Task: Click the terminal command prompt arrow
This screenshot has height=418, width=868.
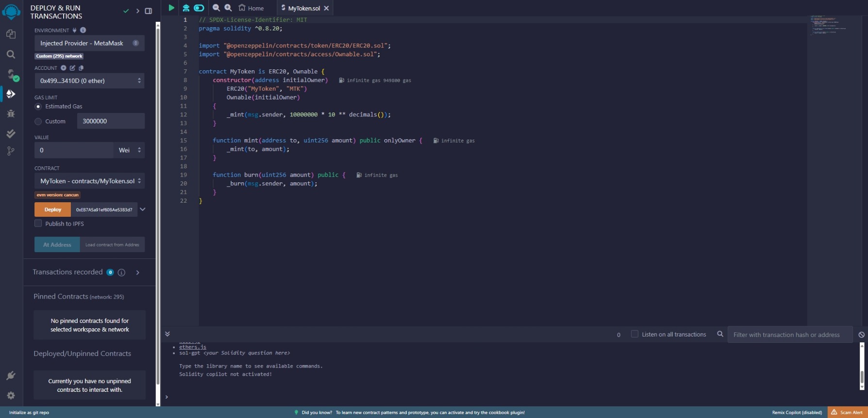Action: 167,397
